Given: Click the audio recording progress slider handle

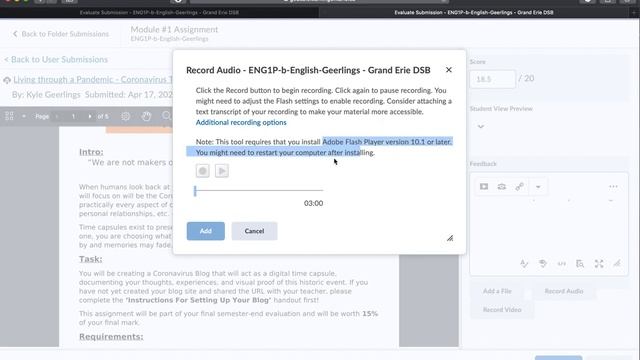Looking at the screenshot, I should 195,191.
